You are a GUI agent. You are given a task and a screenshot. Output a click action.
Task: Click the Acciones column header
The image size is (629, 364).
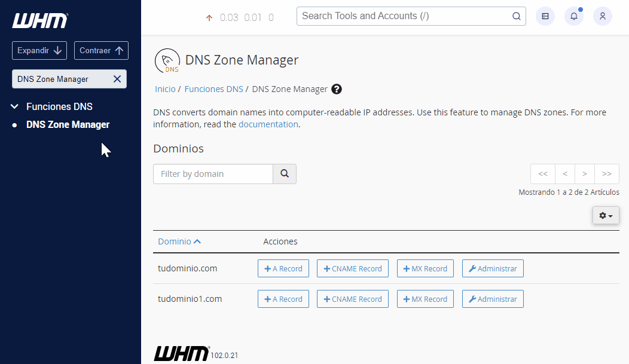280,241
